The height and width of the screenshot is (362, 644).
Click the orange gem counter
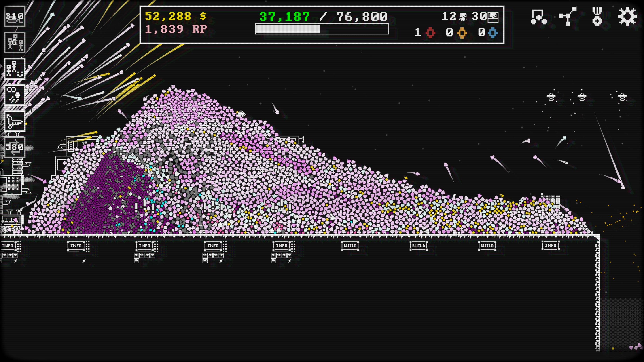coord(462,33)
